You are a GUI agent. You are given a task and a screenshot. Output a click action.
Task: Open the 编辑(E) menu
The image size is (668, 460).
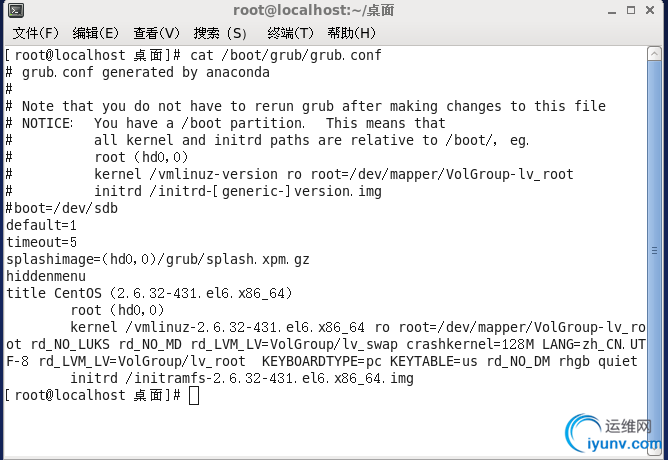95,33
